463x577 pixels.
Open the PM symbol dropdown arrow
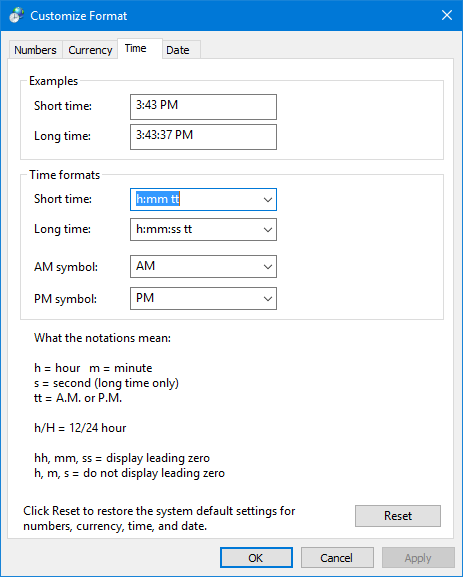point(268,298)
